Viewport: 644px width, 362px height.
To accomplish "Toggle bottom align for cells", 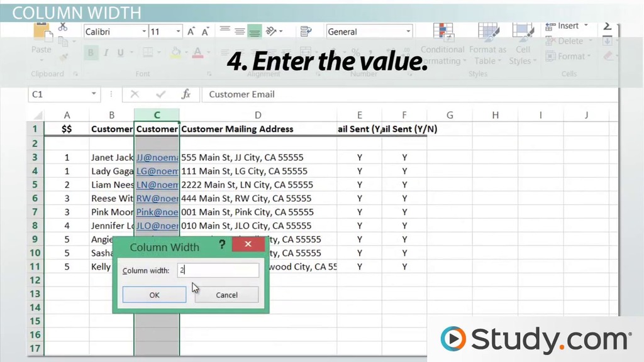I will [x=255, y=31].
